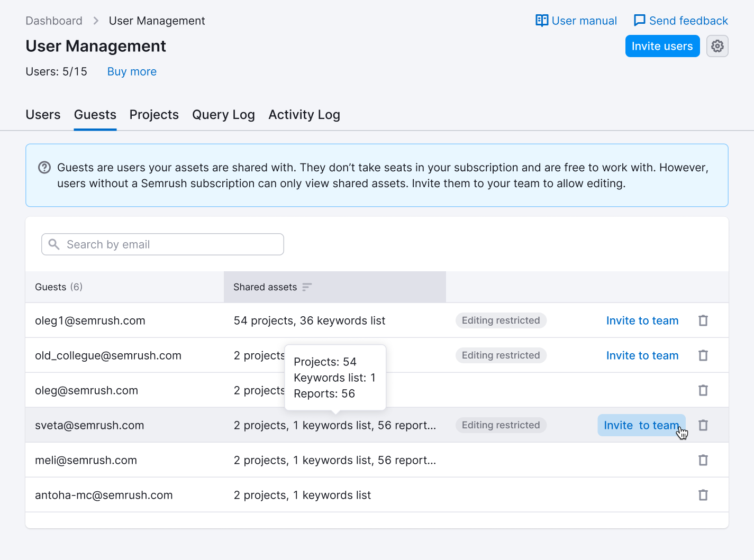
Task: Select email antoha-mc@semrush.com
Action: [104, 495]
